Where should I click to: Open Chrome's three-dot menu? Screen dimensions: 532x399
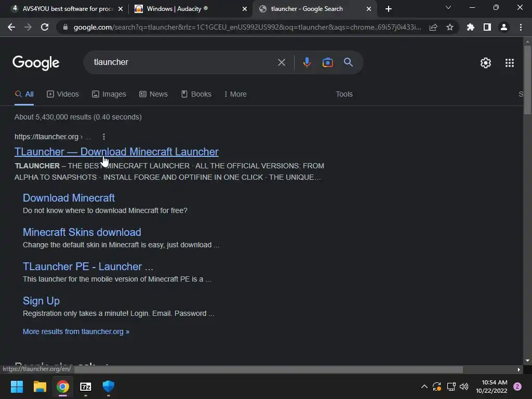(521, 27)
